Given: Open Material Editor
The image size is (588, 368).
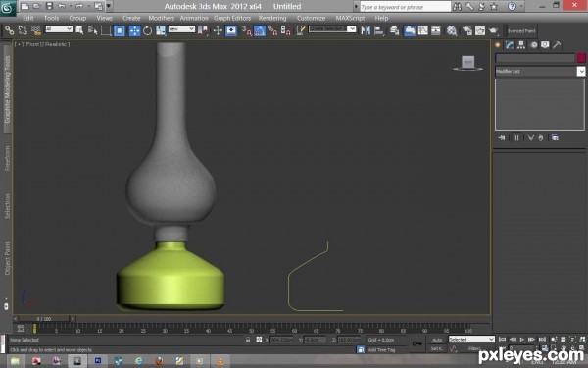Looking at the screenshot, I should (452, 30).
